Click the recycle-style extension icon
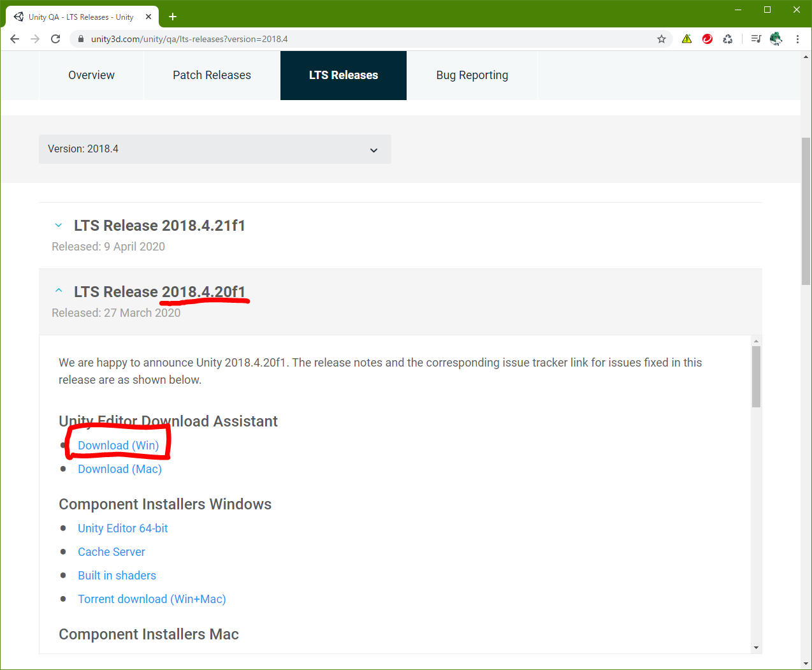Viewport: 812px width, 670px height. (x=728, y=39)
